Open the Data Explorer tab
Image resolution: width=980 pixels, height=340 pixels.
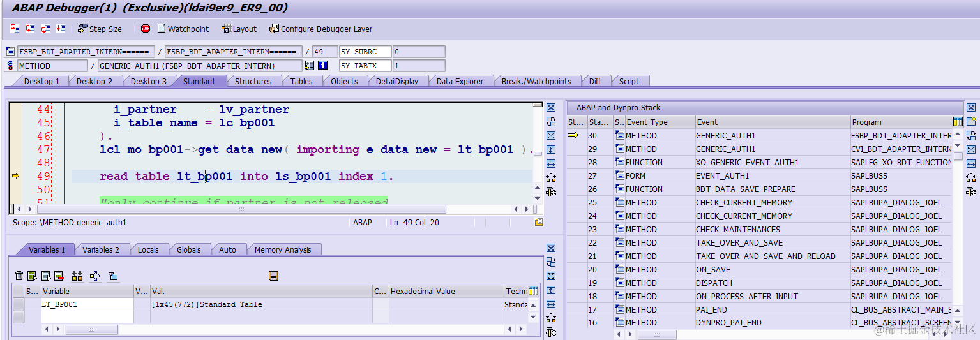pyautogui.click(x=460, y=81)
